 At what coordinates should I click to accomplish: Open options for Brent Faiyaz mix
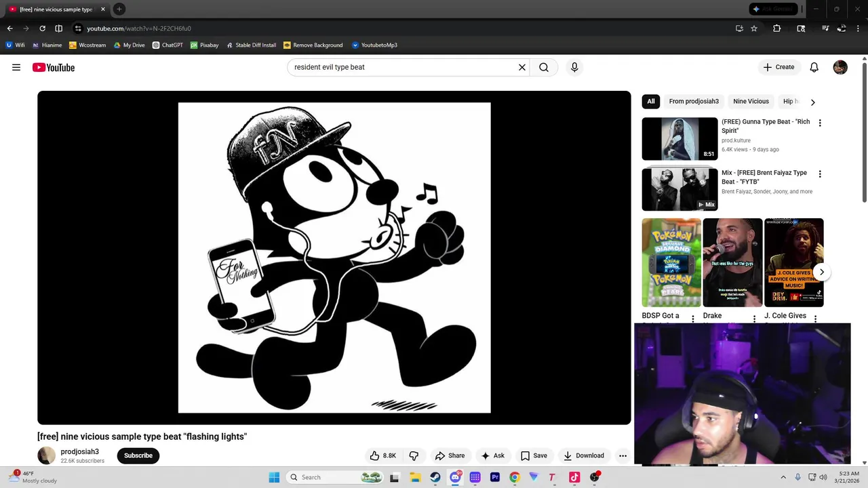point(820,174)
